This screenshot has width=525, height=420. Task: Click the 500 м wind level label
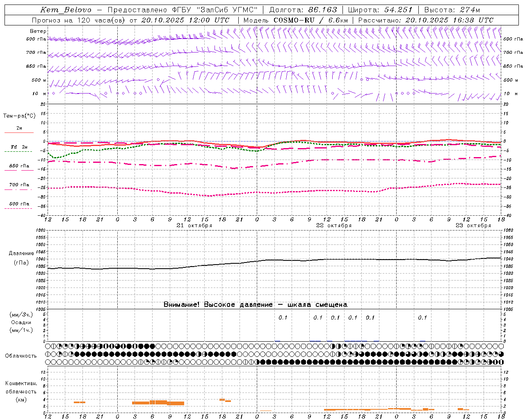(39, 80)
